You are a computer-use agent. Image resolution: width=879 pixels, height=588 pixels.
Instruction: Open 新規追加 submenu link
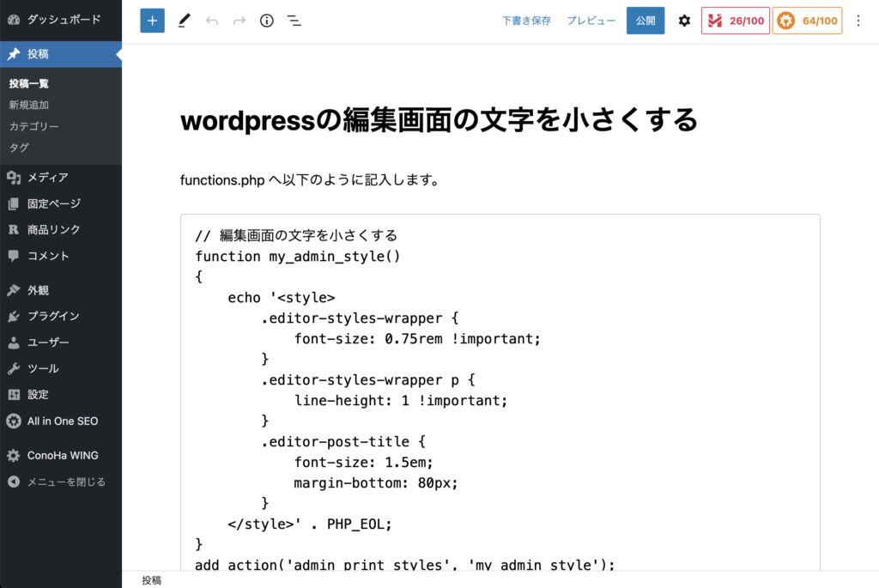click(28, 105)
